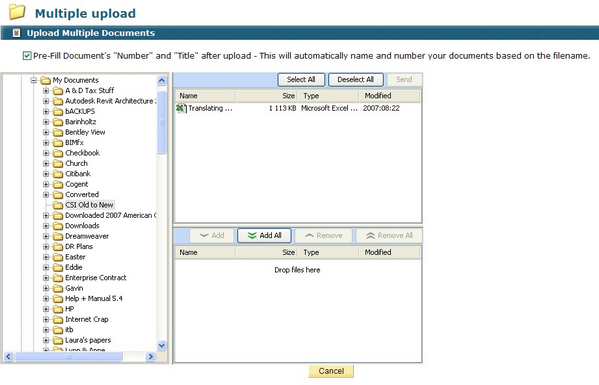Screen dimensions: 599x385
Task: Toggle the Pre-Fill Document's Number and Title checkbox
Action: point(27,56)
